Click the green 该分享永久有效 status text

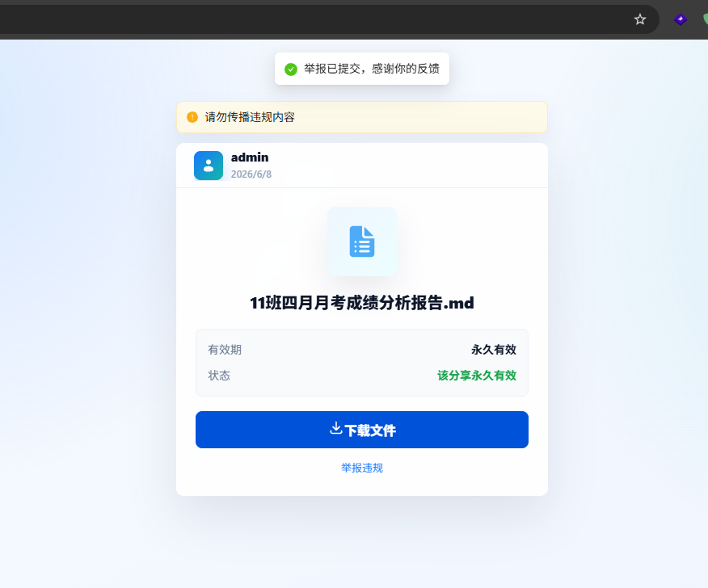477,376
